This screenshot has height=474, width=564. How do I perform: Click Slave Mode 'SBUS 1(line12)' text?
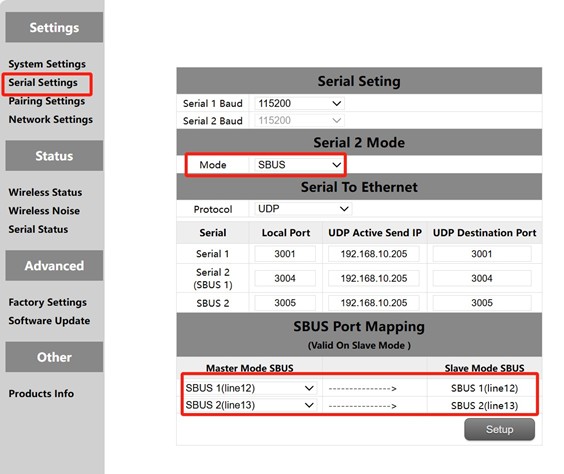point(485,388)
